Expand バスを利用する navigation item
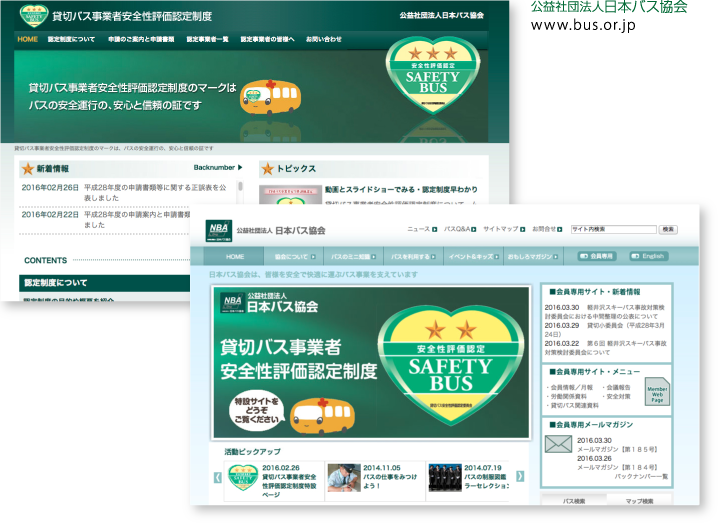The image size is (720, 525). coord(413,256)
